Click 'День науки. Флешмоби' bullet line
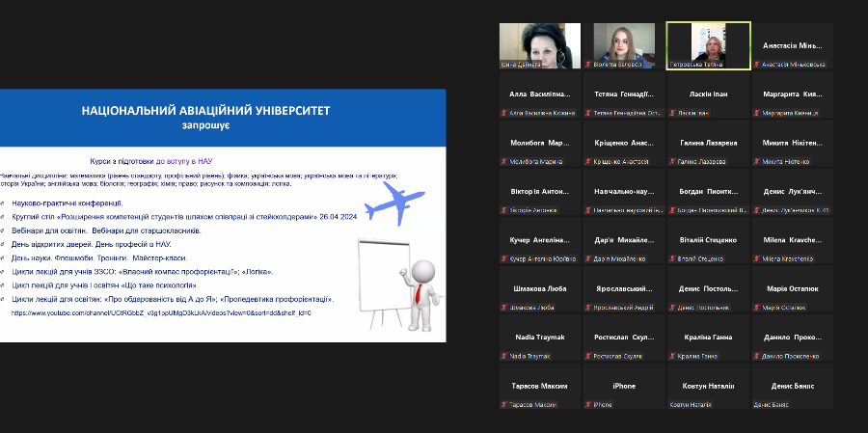 99,258
